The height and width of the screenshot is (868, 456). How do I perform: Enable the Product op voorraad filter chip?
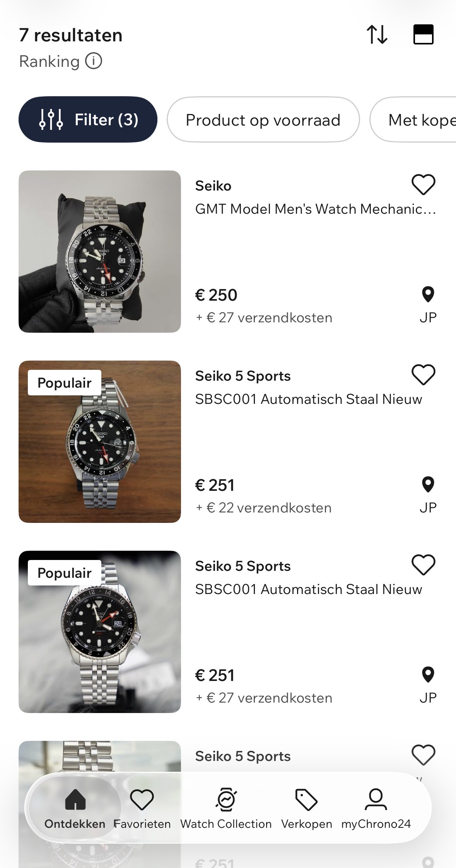[263, 120]
